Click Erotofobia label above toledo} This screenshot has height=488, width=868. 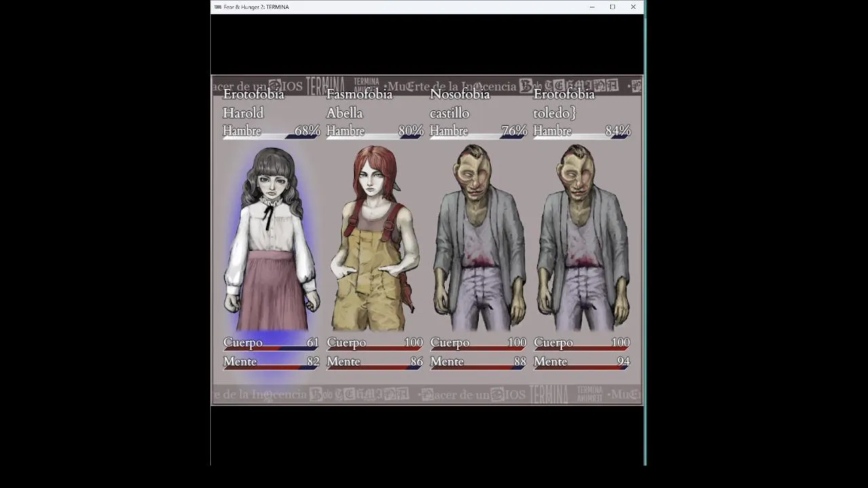(x=564, y=94)
